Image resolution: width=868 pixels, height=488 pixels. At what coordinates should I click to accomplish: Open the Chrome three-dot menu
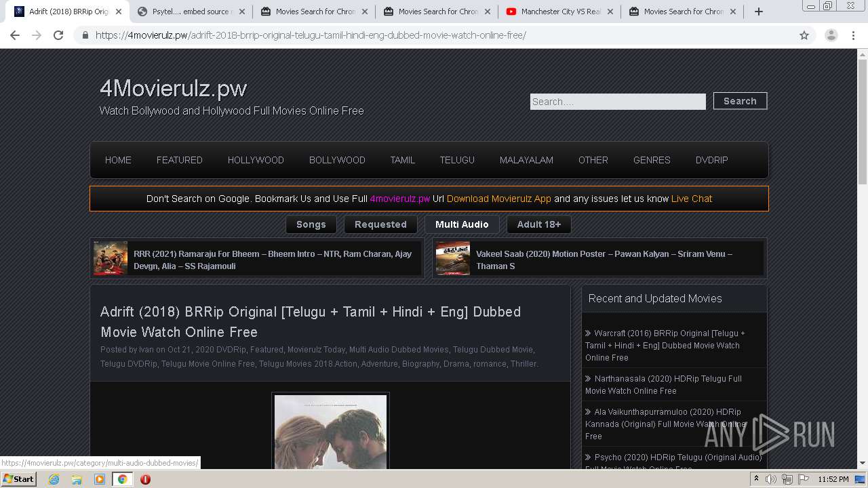(853, 35)
